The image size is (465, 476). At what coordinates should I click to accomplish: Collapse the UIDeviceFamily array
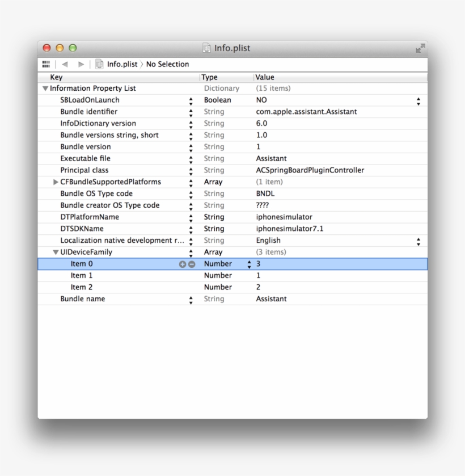click(x=56, y=252)
